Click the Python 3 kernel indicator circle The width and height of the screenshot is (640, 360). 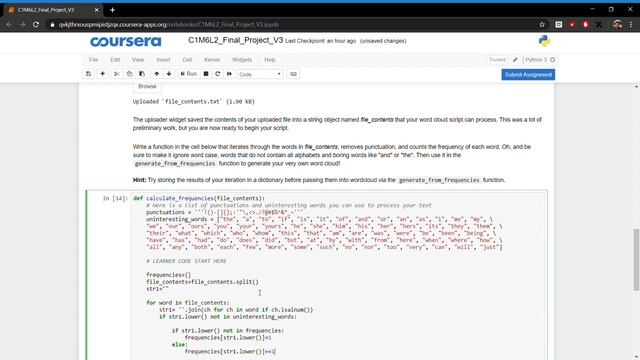553,60
